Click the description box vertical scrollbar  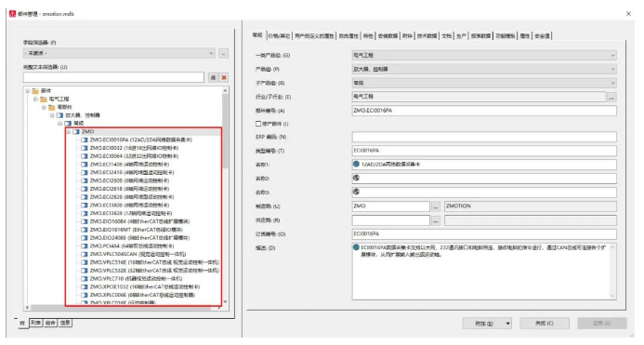612,271
